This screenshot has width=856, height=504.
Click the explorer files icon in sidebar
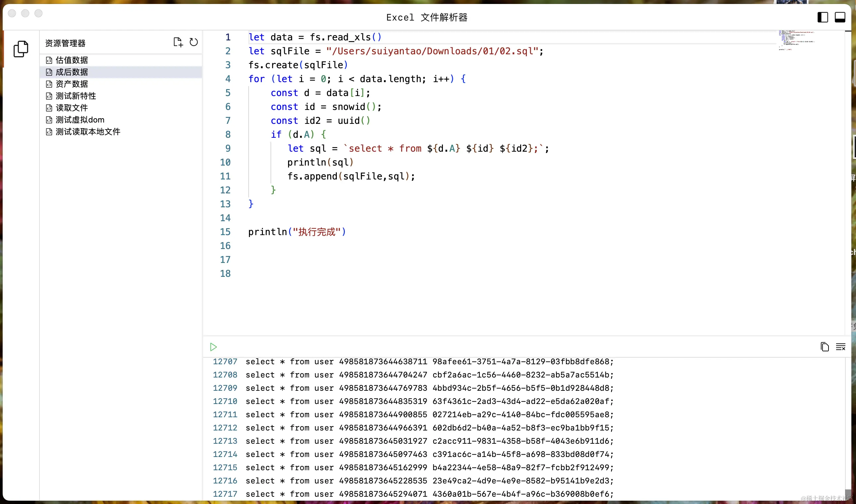[21, 49]
